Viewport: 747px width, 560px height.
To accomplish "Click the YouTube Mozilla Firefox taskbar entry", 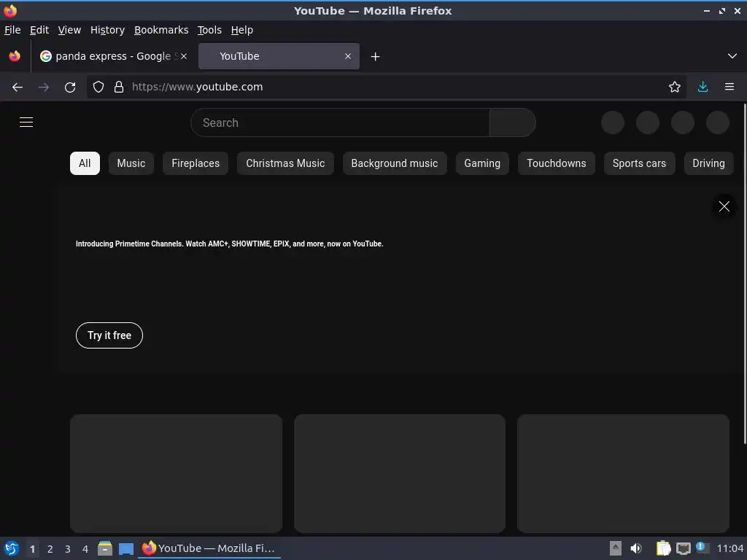I will (209, 548).
